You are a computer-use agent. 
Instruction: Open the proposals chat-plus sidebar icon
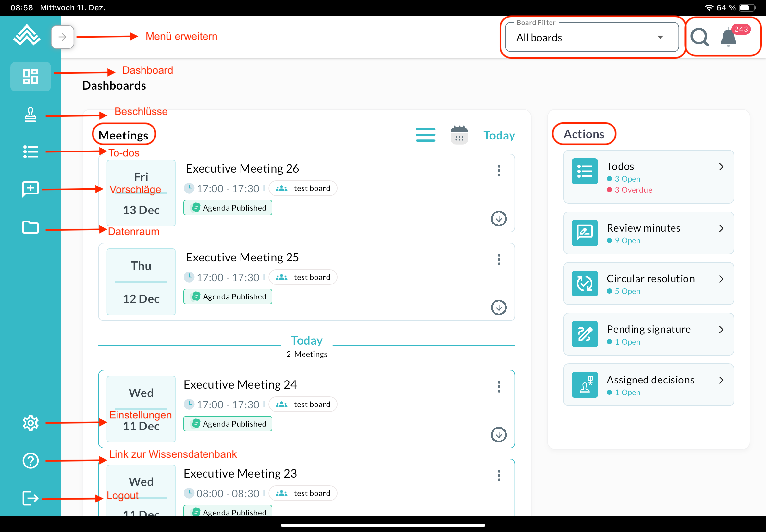pos(30,189)
